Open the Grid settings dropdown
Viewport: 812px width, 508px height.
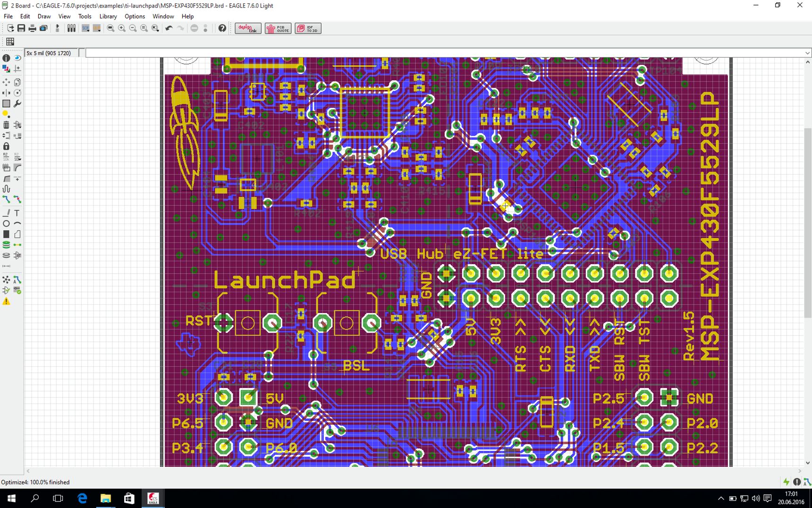[10, 42]
